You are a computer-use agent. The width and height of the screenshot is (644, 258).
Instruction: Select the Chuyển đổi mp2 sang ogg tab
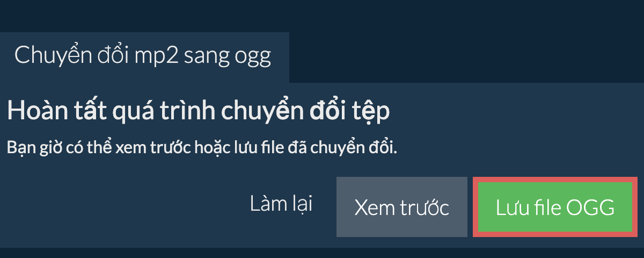click(143, 56)
